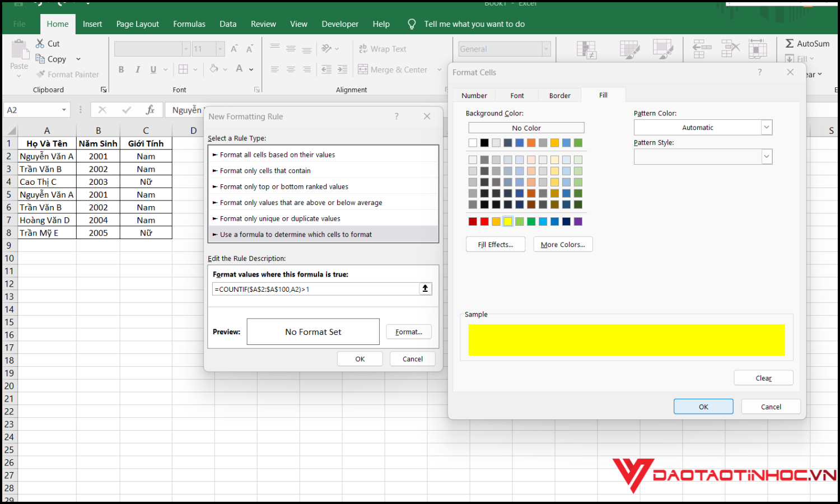The width and height of the screenshot is (840, 504).
Task: Pick the yellow standard color swatch
Action: click(508, 222)
